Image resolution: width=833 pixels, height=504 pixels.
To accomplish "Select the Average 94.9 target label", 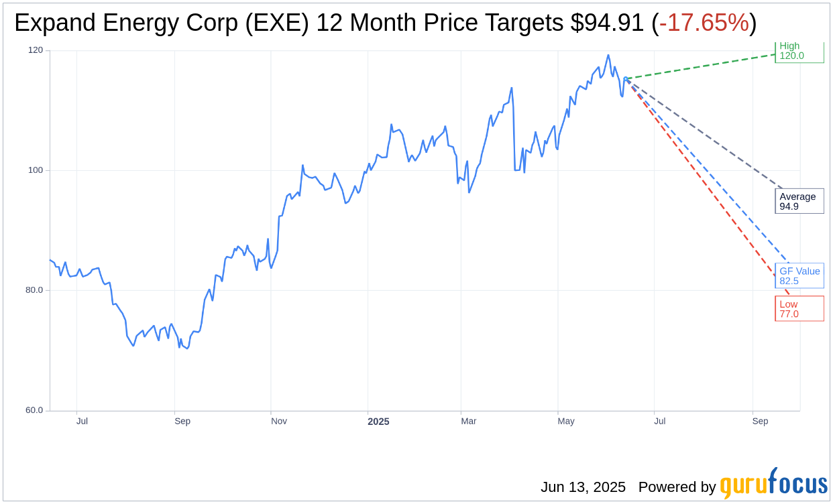I will click(799, 201).
